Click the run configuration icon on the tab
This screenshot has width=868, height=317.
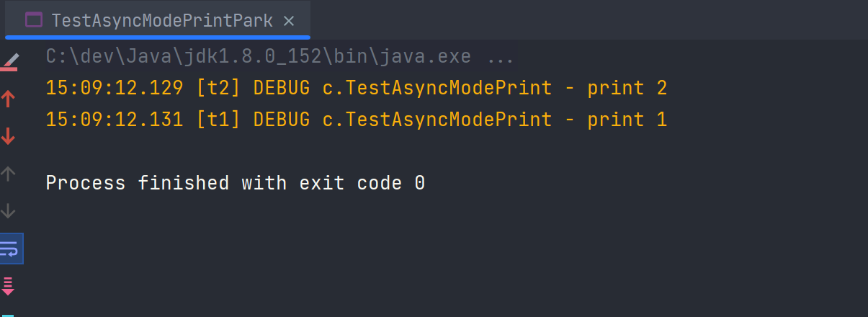[34, 21]
